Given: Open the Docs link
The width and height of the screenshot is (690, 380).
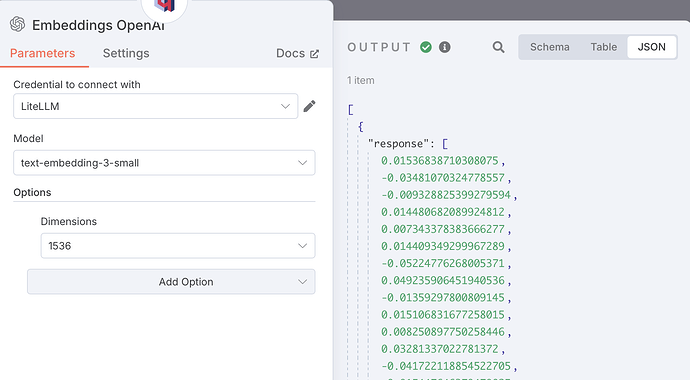Looking at the screenshot, I should (x=290, y=53).
